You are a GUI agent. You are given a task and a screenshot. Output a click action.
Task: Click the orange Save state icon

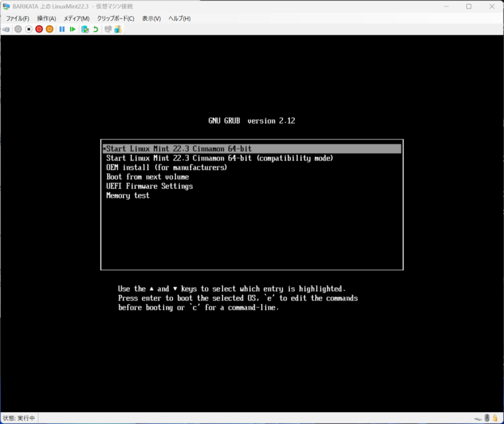point(49,29)
